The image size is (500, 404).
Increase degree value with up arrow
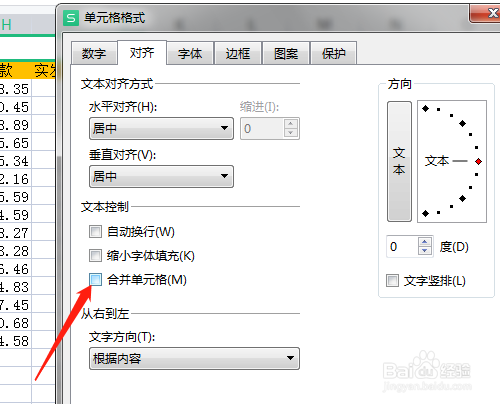pos(424,242)
